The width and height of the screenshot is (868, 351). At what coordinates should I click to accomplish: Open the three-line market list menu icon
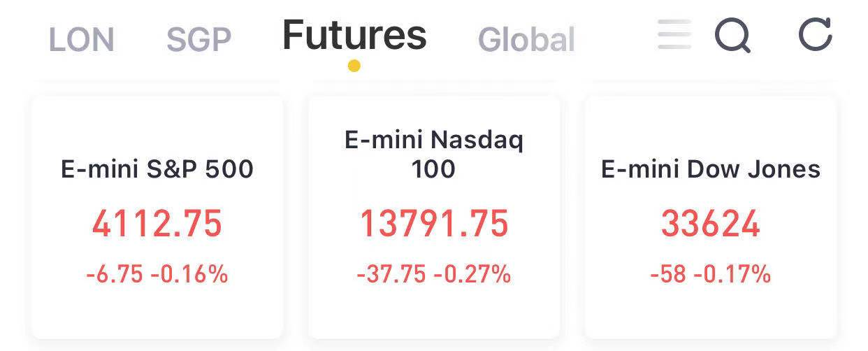coord(674,34)
